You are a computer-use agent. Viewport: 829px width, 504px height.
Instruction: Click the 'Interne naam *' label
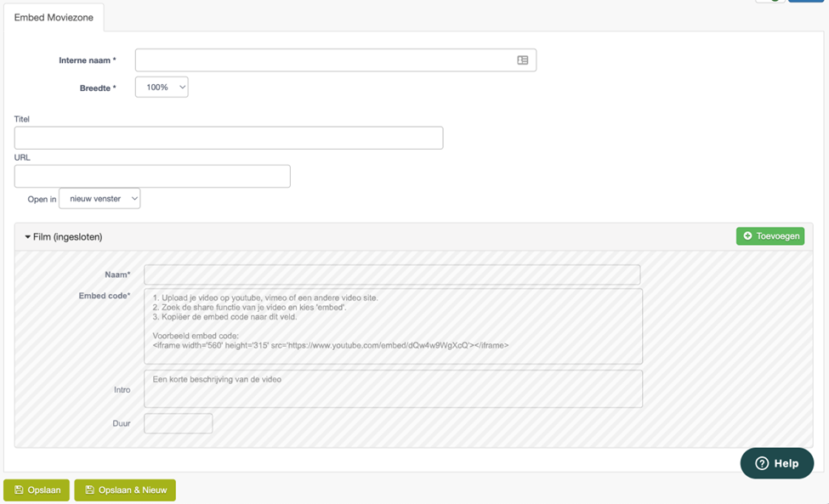tap(88, 60)
